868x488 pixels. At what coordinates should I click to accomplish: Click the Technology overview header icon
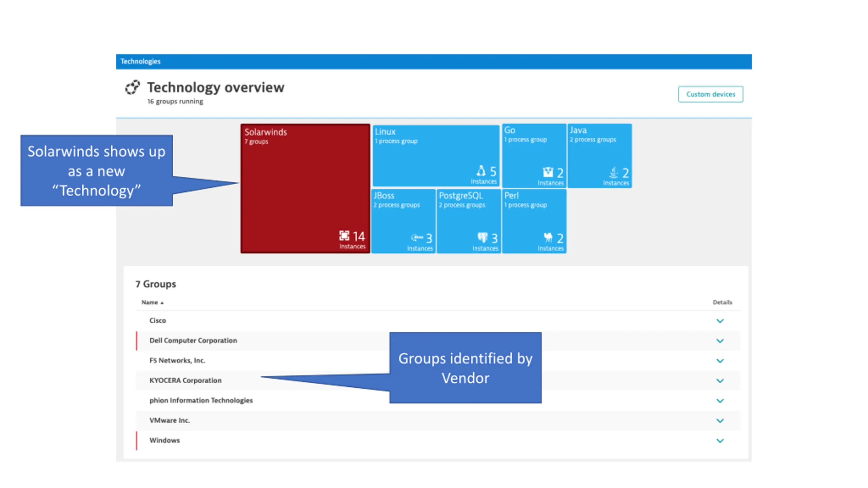tap(132, 87)
